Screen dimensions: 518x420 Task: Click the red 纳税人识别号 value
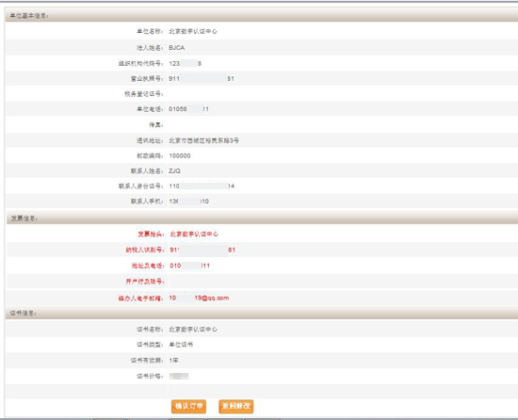click(202, 250)
